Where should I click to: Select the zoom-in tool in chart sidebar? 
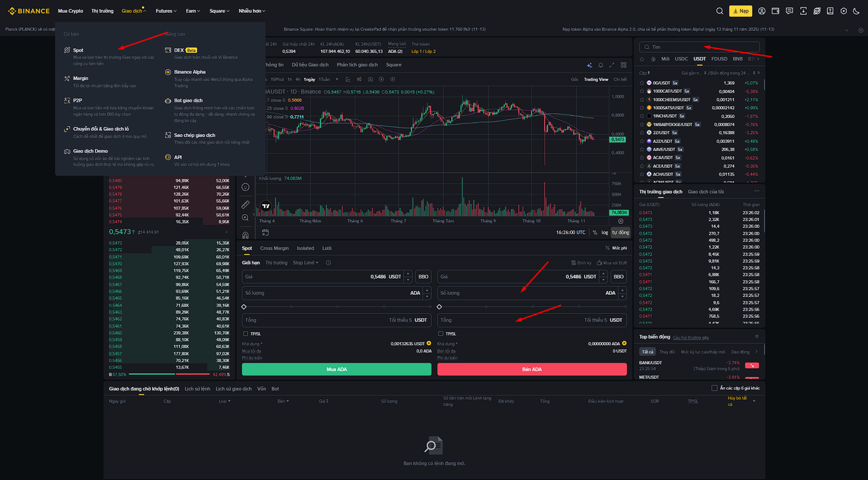[245, 218]
